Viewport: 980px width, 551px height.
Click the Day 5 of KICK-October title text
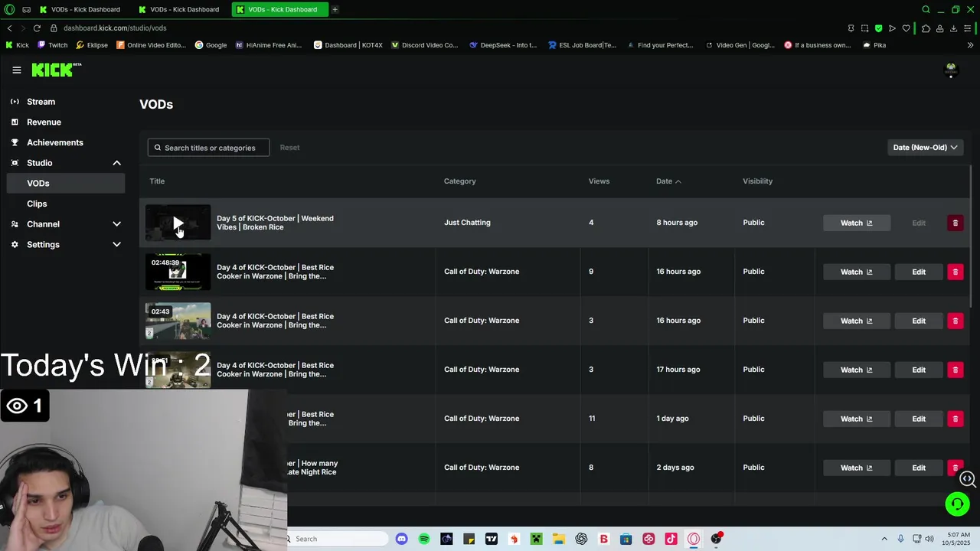click(x=275, y=223)
